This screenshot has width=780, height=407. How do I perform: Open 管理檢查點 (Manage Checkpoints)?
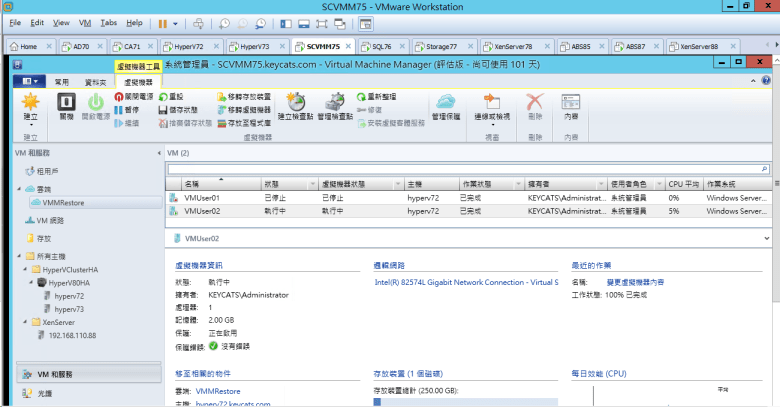[x=335, y=102]
